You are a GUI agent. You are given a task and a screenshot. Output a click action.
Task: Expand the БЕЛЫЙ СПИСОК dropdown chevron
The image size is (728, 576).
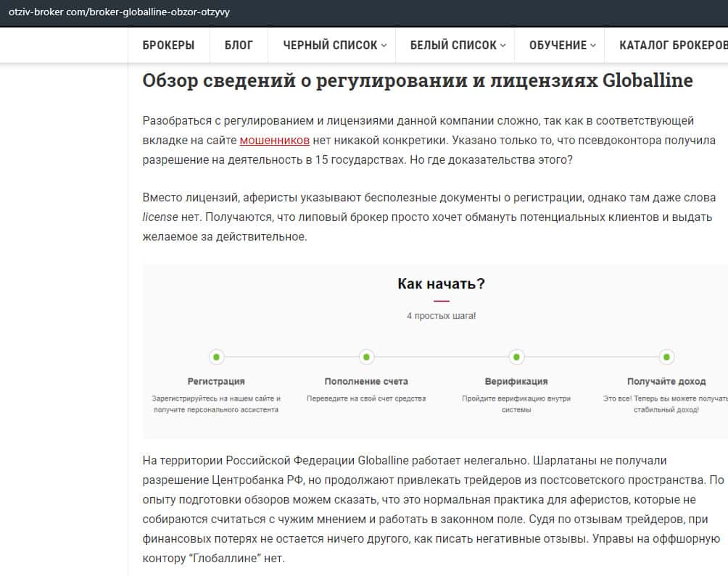502,45
